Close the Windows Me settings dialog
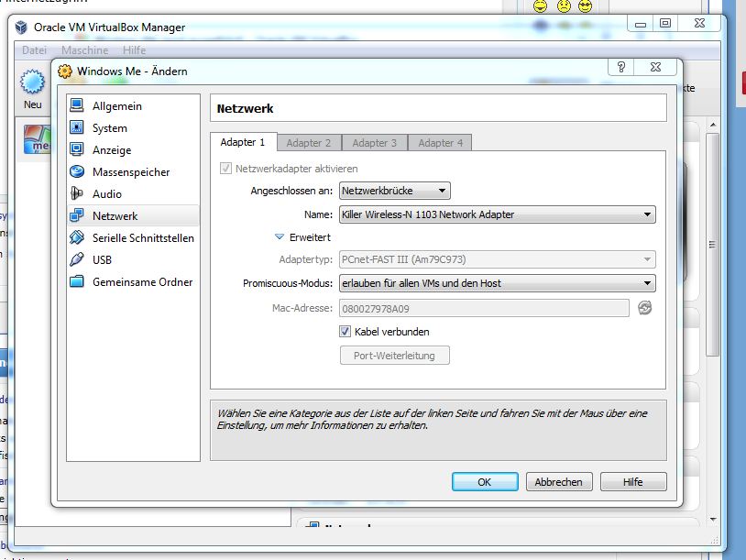The width and height of the screenshot is (746, 560). point(655,67)
